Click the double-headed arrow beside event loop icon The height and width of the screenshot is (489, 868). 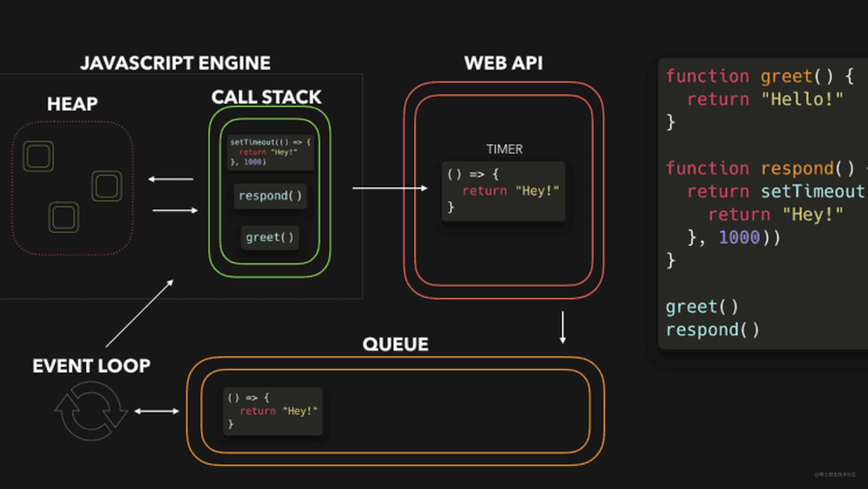(157, 411)
